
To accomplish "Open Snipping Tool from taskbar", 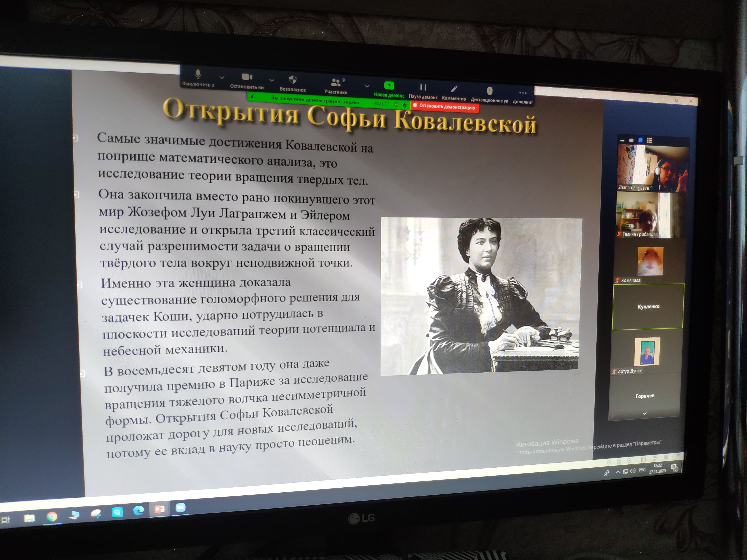I will coord(96,513).
